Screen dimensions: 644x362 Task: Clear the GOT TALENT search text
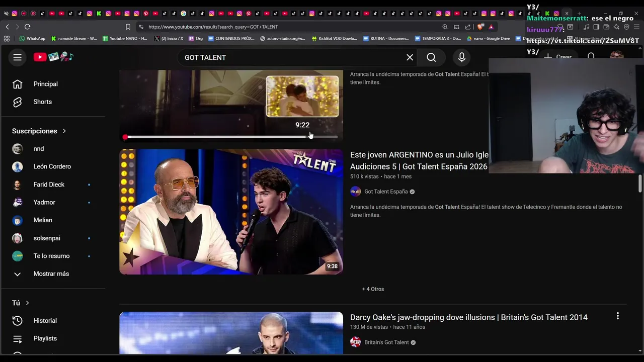[x=410, y=57]
